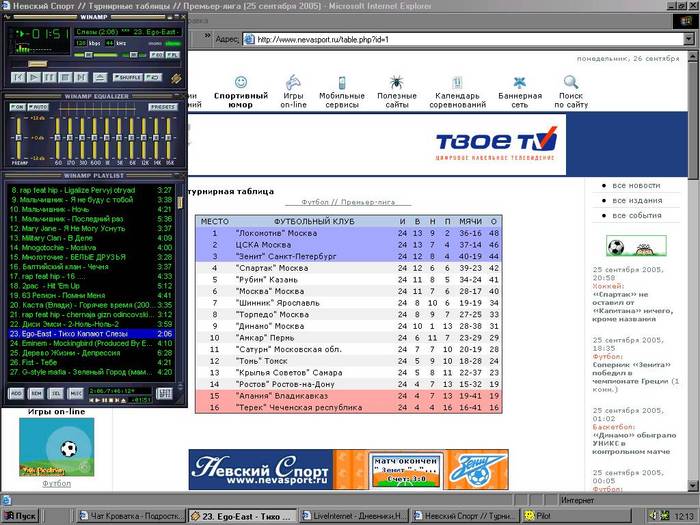Open the Поиск по сайту magnifier icon
This screenshot has width=700, height=525.
coord(571,82)
